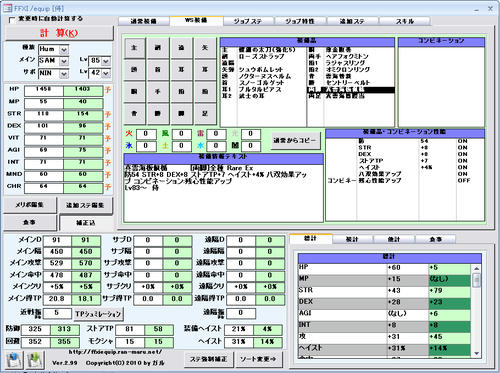Click the 遠 ranged slot button
Screen dimensions: 500x373
tap(181, 48)
